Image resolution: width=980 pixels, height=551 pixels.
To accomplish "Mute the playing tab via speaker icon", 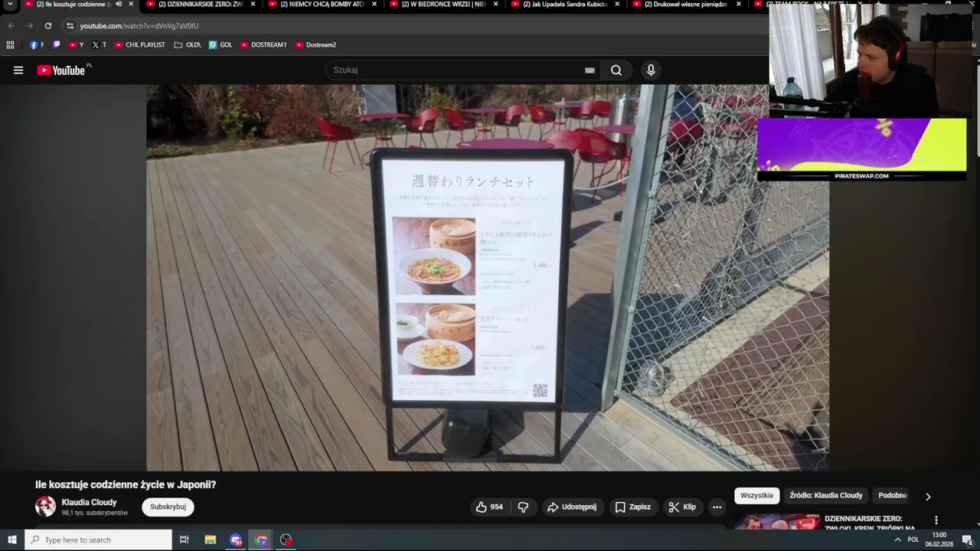I will click(119, 5).
